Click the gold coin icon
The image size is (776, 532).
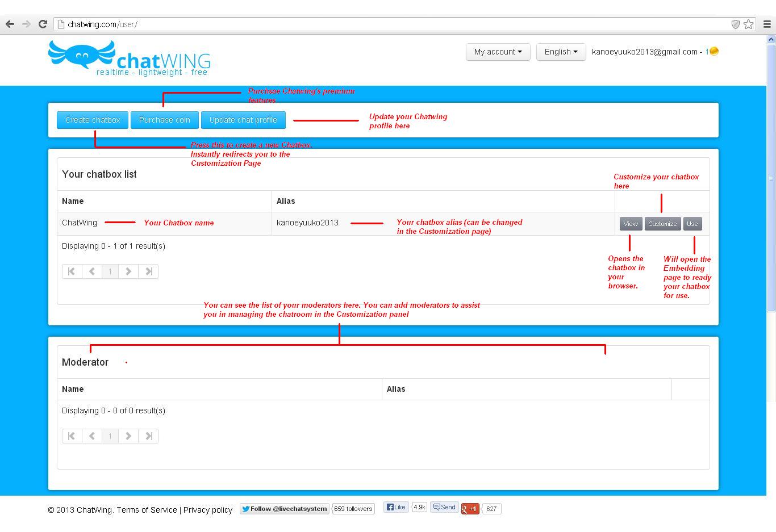(x=714, y=51)
